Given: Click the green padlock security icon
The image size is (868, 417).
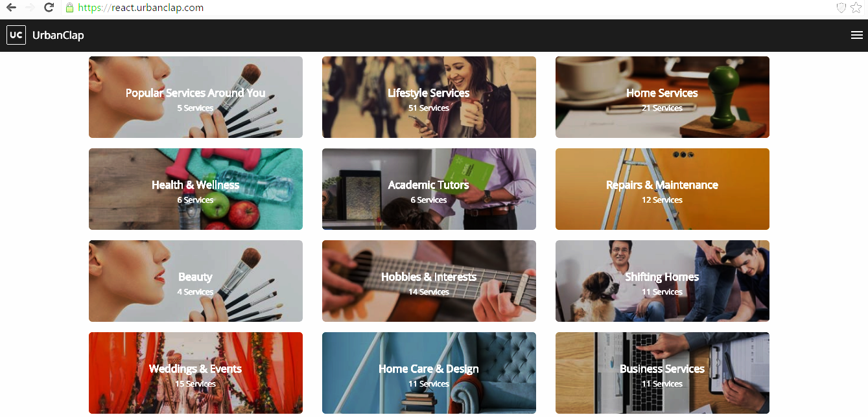Looking at the screenshot, I should [69, 8].
